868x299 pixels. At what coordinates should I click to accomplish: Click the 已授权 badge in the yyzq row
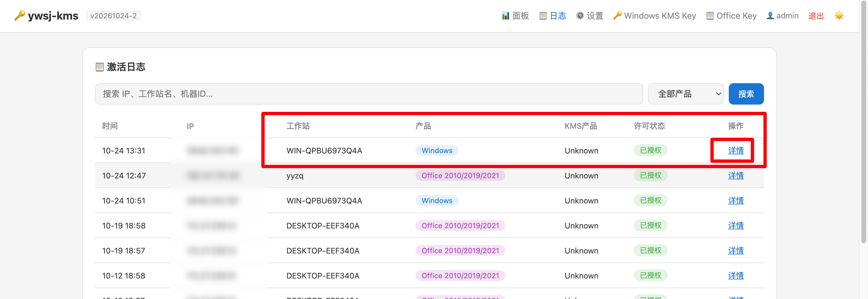coord(650,176)
